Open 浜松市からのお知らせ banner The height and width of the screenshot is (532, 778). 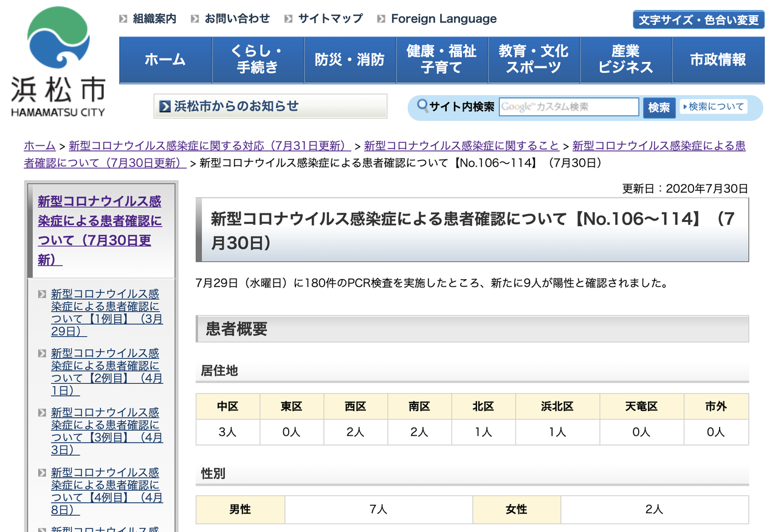click(x=270, y=106)
